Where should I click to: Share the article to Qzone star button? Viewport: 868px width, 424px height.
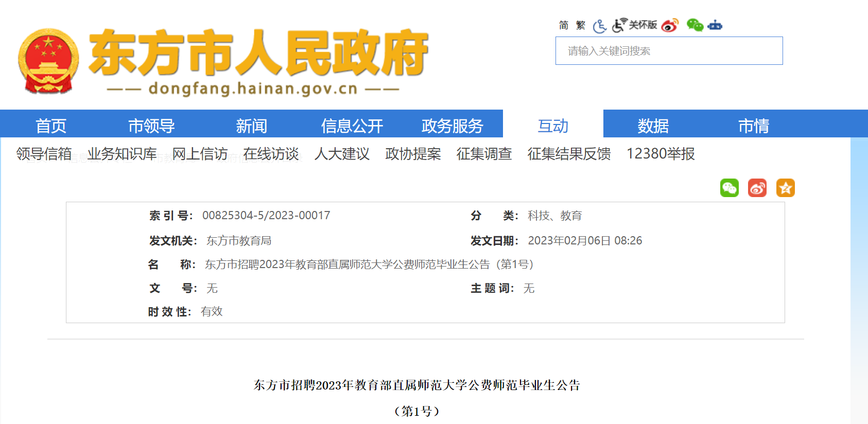tap(786, 188)
